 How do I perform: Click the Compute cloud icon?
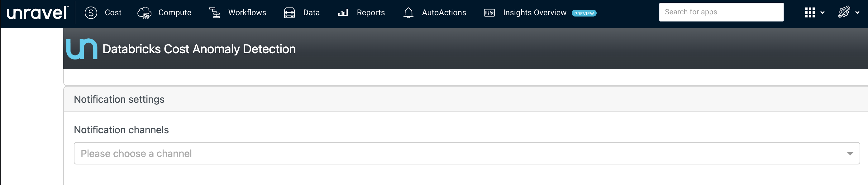point(144,13)
